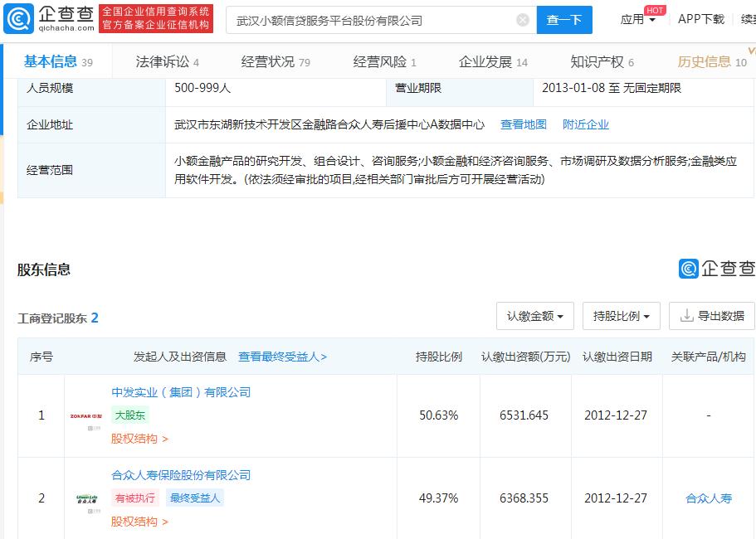Click the red 全国企业信用查询系统 badge
This screenshot has width=756, height=539.
pos(158,17)
